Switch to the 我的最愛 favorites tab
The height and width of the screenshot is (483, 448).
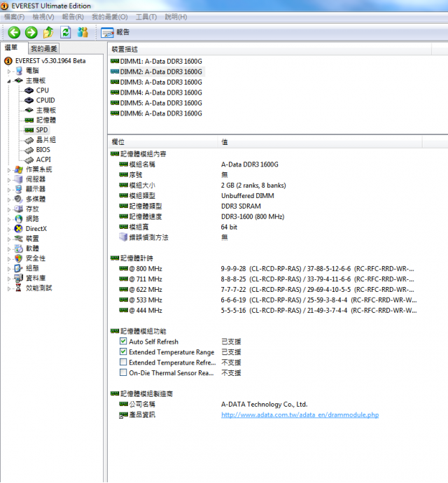pyautogui.click(x=44, y=49)
